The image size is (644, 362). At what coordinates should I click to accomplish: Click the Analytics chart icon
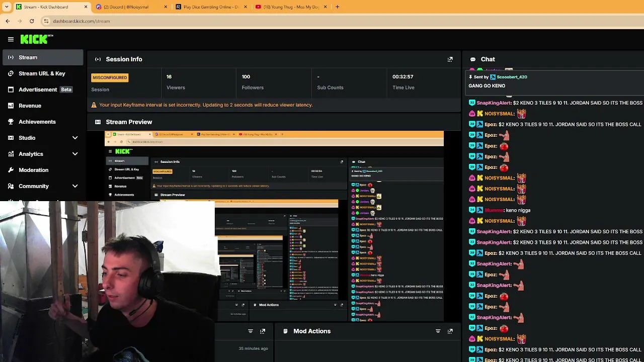(x=11, y=154)
